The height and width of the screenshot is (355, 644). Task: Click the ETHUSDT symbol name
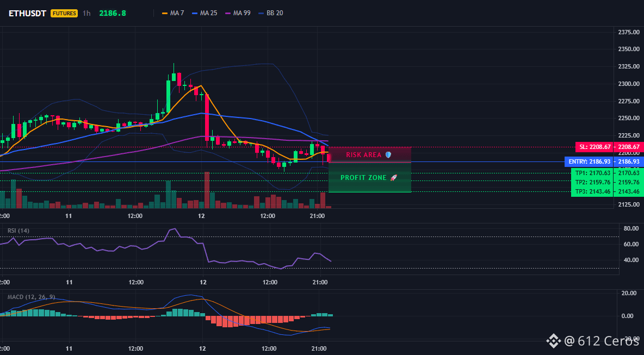27,13
